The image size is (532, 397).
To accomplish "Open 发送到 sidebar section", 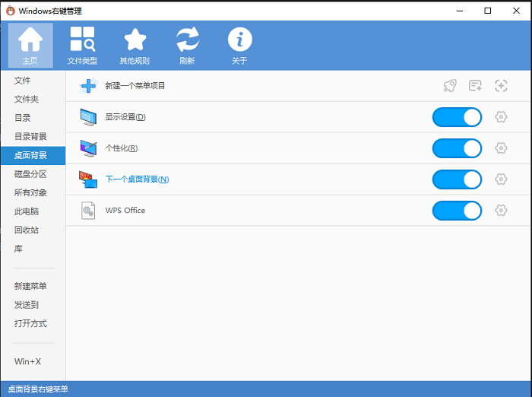I will pos(33,305).
